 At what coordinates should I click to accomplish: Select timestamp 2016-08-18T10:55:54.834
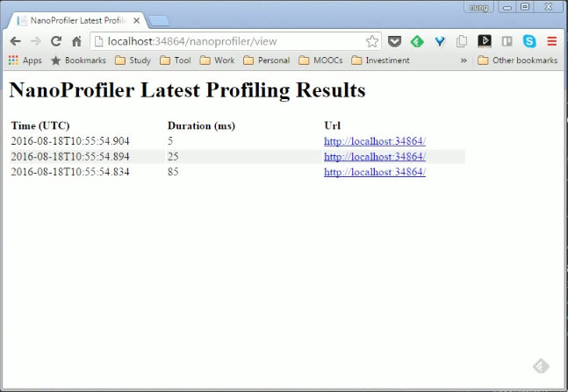pyautogui.click(x=70, y=172)
